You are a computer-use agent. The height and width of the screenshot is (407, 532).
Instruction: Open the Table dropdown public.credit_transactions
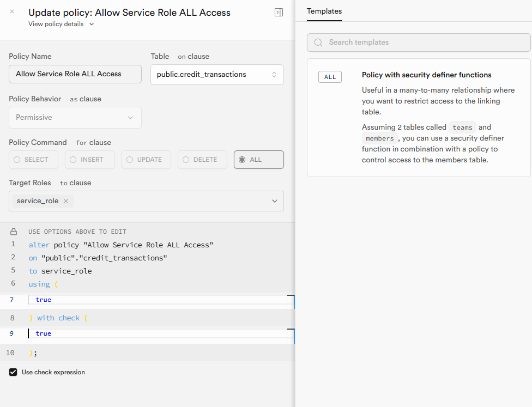click(217, 75)
